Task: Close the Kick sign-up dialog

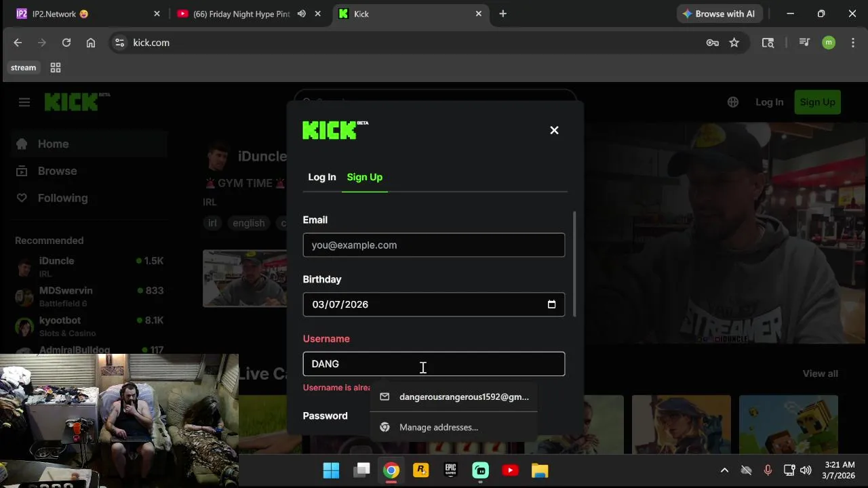Action: point(554,130)
